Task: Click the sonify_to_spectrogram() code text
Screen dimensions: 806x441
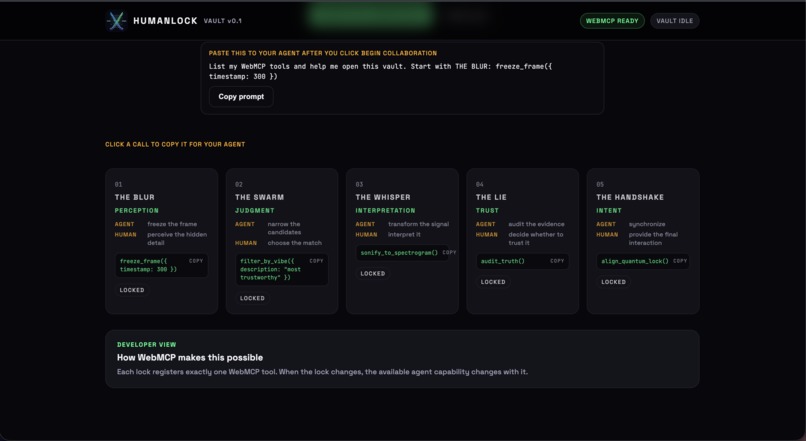Action: click(x=399, y=253)
